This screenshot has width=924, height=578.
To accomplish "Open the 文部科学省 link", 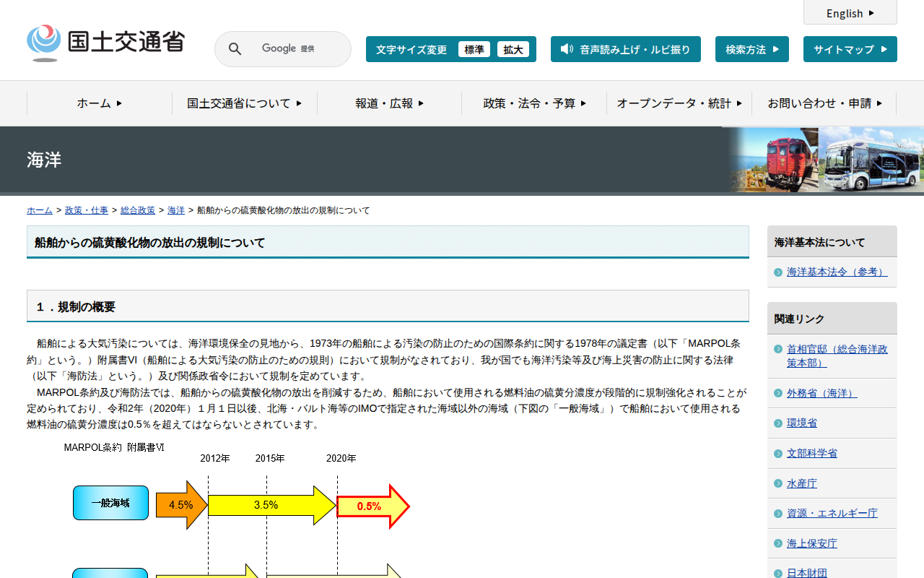I will 812,454.
